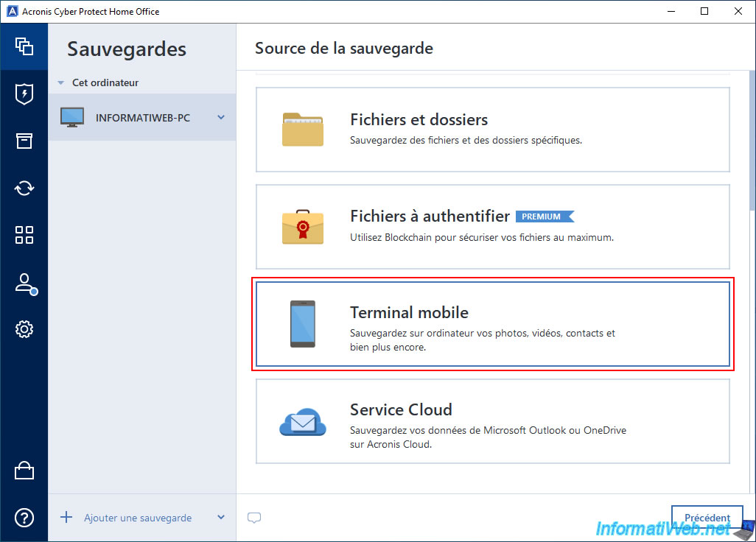Click the Fichiers et dossiers title
Viewport: 756px width, 542px height.
coord(419,119)
